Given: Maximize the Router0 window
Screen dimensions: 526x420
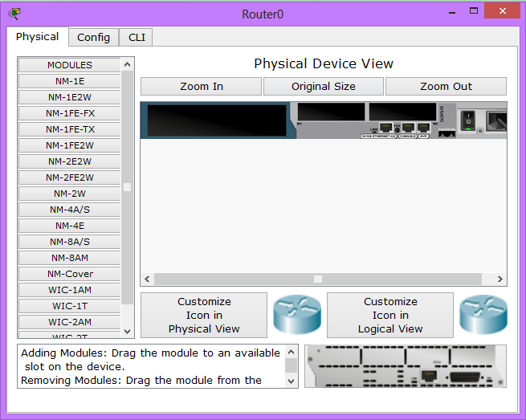Looking at the screenshot, I should (x=474, y=11).
